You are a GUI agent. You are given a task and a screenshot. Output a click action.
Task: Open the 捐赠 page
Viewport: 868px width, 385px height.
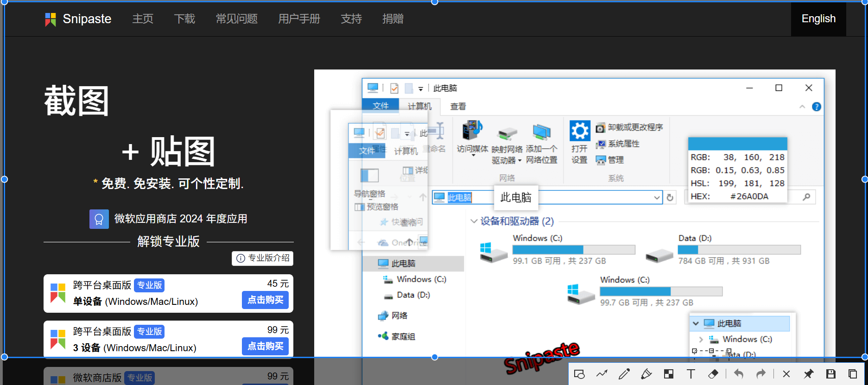click(393, 19)
